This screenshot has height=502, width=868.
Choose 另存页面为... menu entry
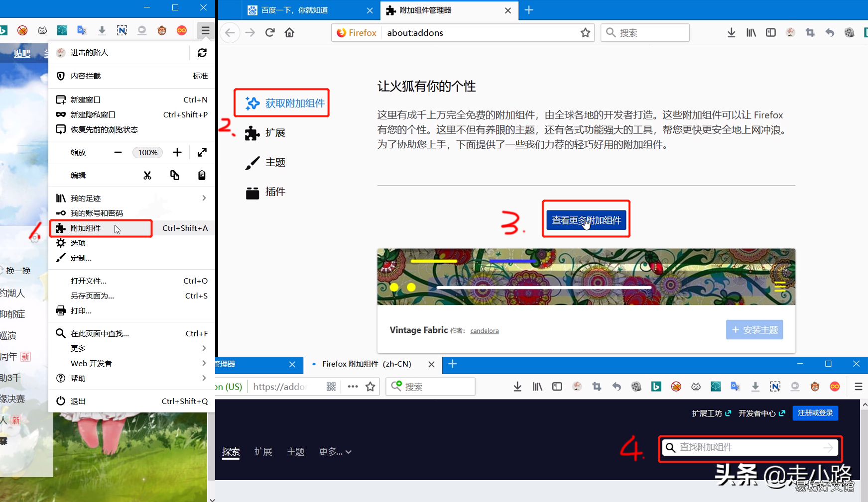[x=132, y=296]
